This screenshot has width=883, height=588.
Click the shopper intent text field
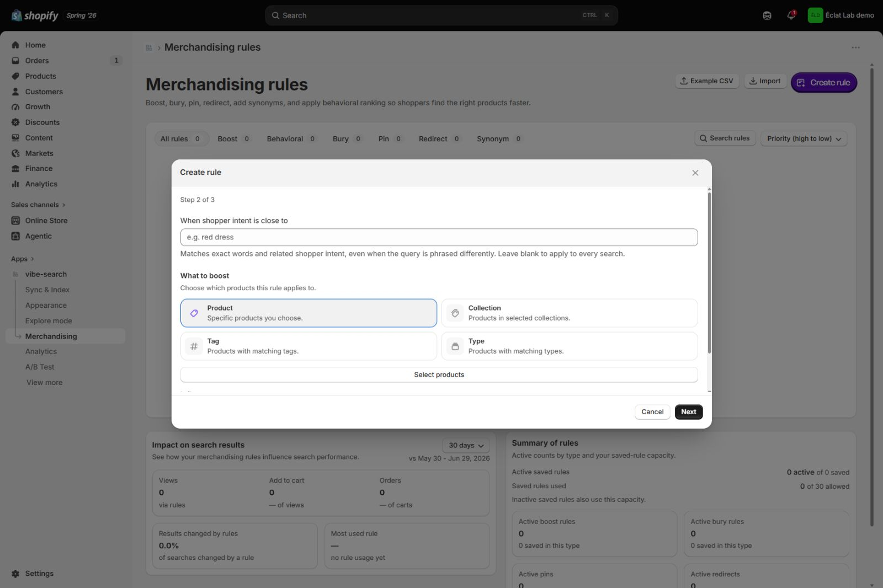[439, 237]
